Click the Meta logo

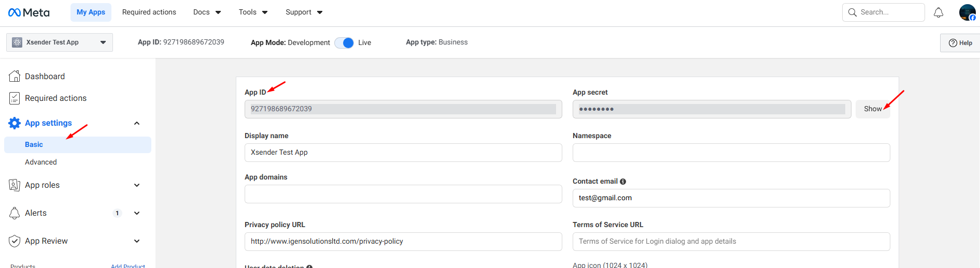point(29,12)
